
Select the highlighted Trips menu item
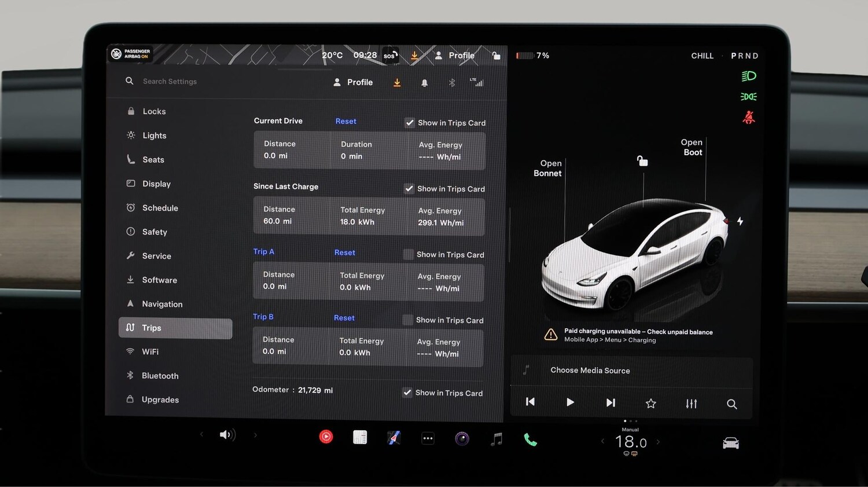(175, 328)
